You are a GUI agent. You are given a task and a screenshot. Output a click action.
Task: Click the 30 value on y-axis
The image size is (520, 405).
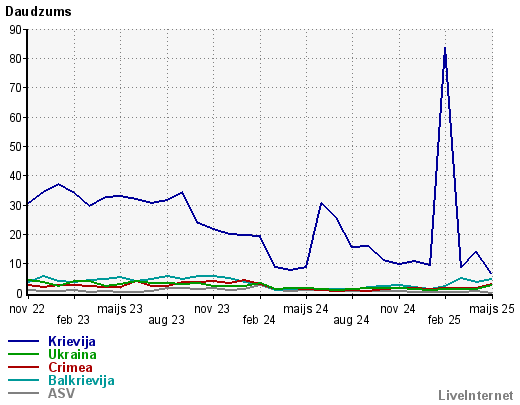coord(15,205)
